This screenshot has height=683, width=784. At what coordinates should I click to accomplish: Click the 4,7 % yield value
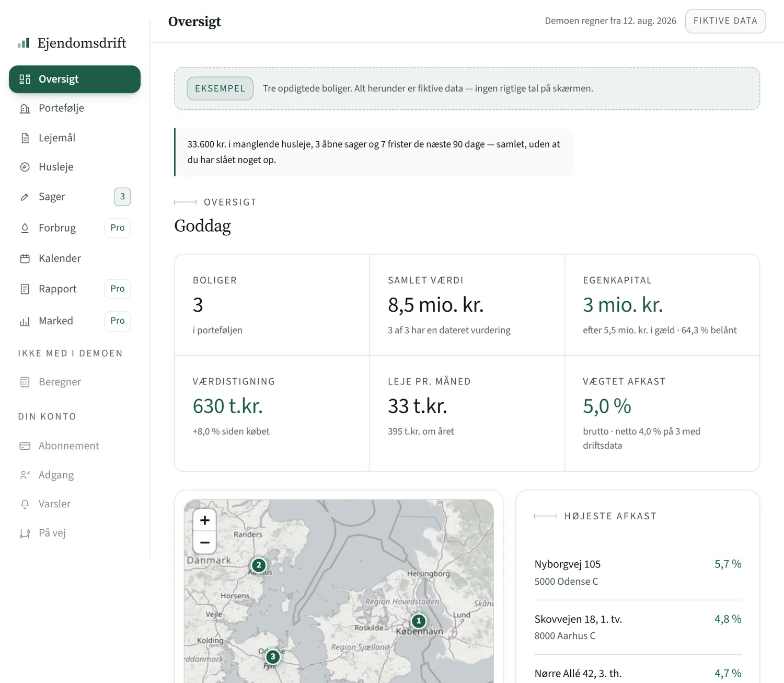coord(728,674)
